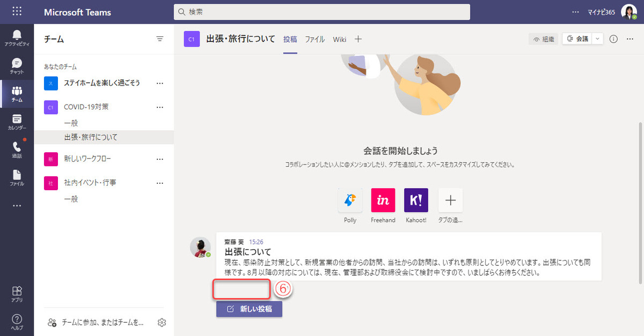The width and height of the screenshot is (644, 336).
Task: Open the Calendar view
Action: 17,122
